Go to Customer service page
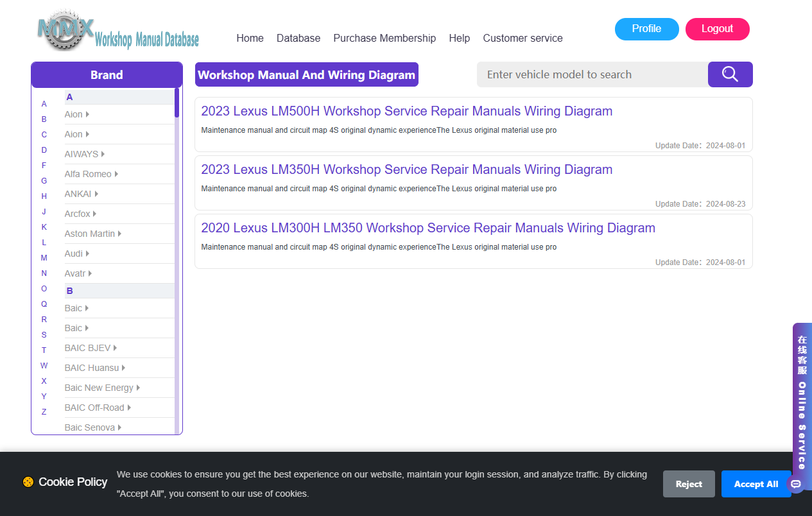This screenshot has height=516, width=812. pyautogui.click(x=523, y=38)
